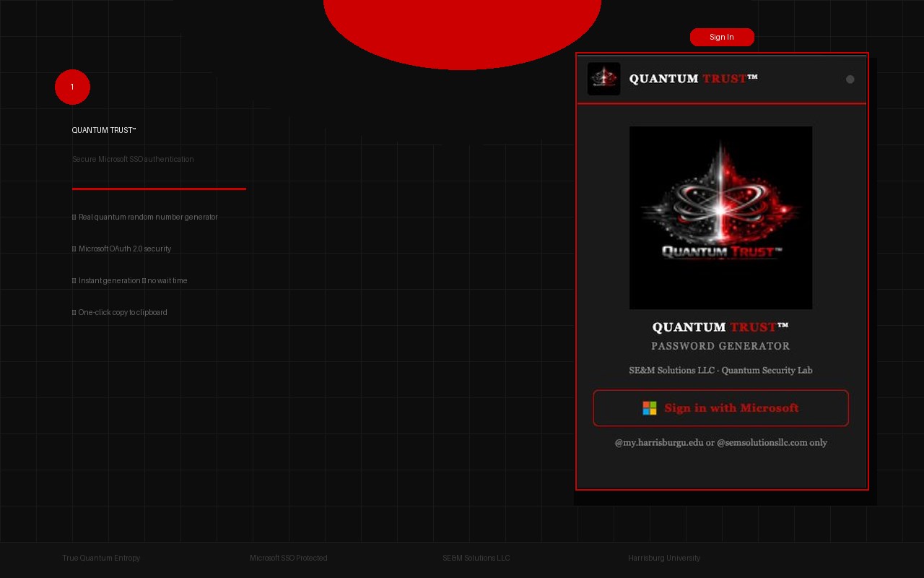Click Microsoft SSO Protected footer text
This screenshot has width=924, height=578.
(289, 558)
